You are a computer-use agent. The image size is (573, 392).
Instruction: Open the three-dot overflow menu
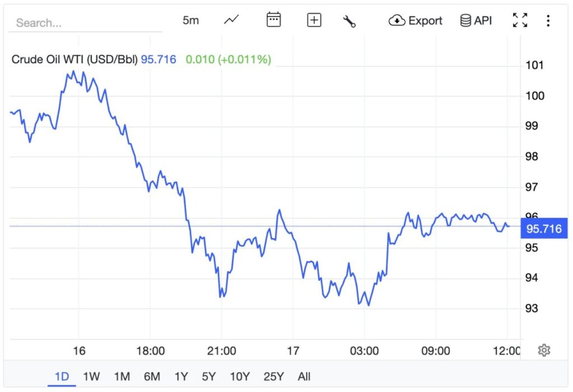tap(548, 20)
